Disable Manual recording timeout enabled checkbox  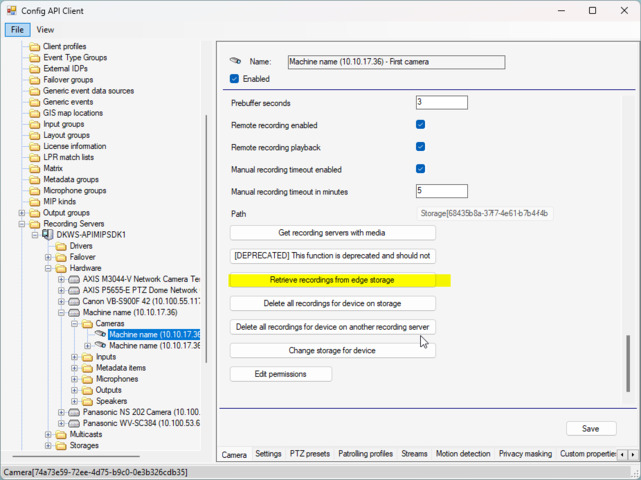point(420,169)
